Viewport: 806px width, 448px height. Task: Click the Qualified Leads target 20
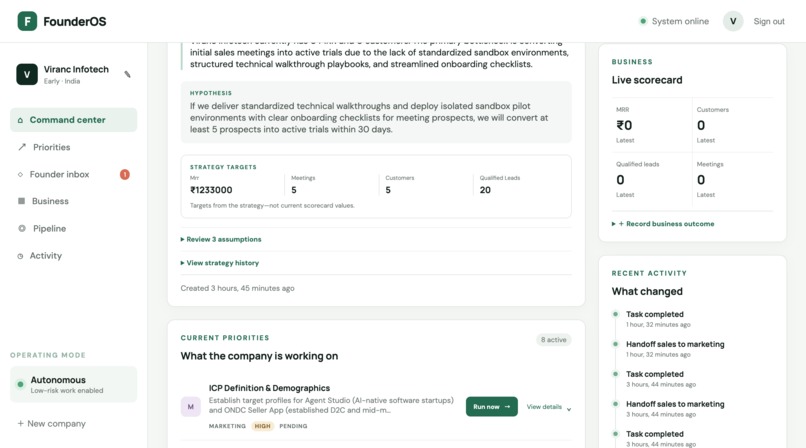[485, 190]
